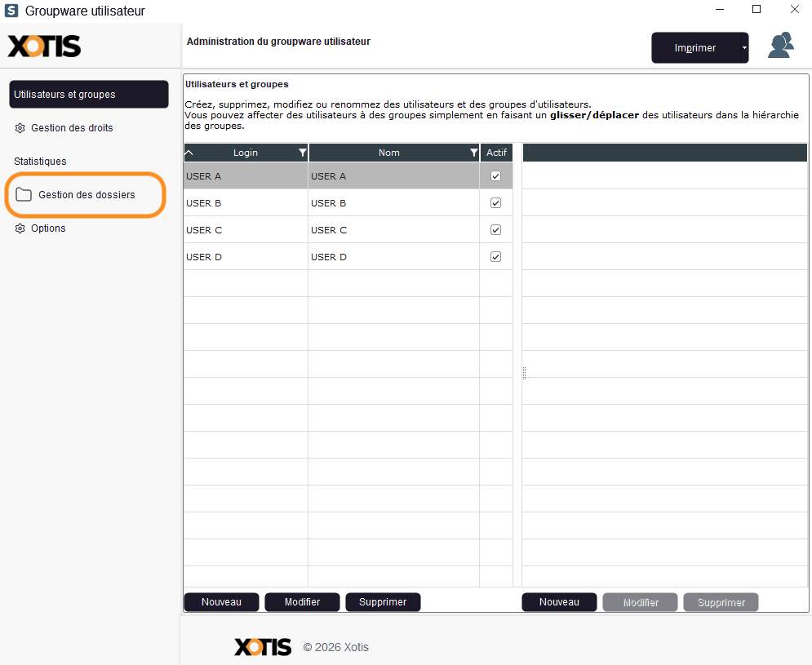Toggle Actif checkbox for USER B
Viewport: 812px width, 665px height.
click(x=495, y=203)
